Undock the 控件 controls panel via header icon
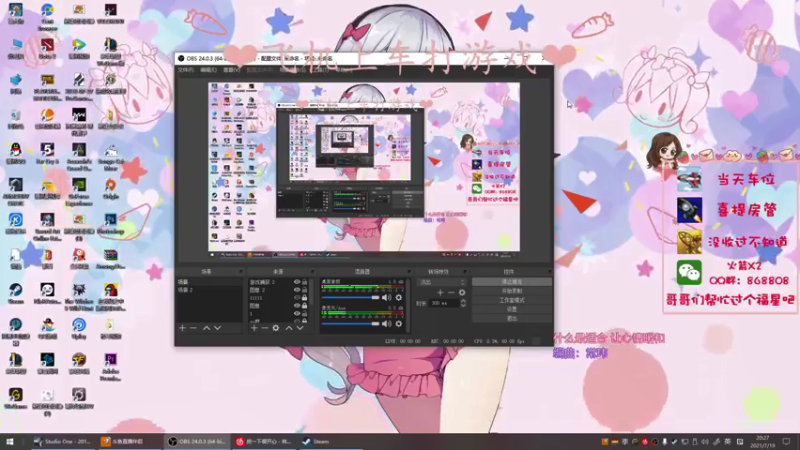This screenshot has width=800, height=450. [549, 271]
